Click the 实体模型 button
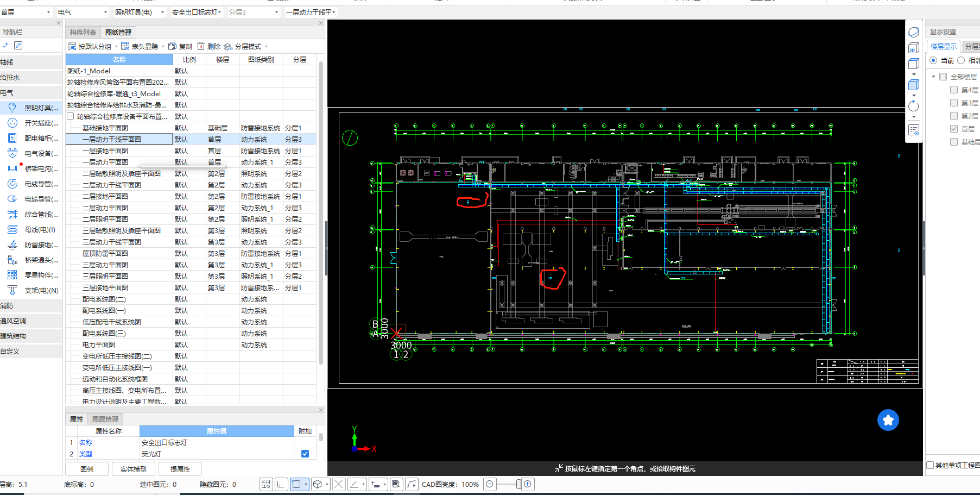The height and width of the screenshot is (495, 980). coord(134,469)
